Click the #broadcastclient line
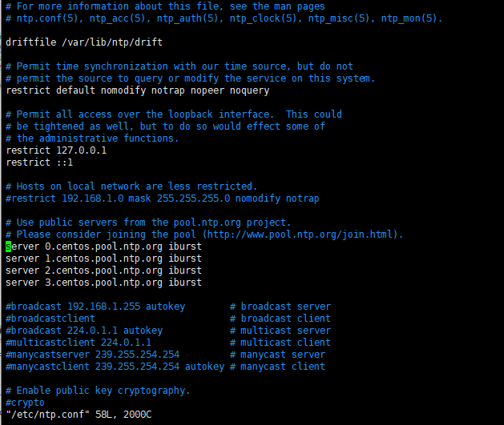 click(50, 319)
